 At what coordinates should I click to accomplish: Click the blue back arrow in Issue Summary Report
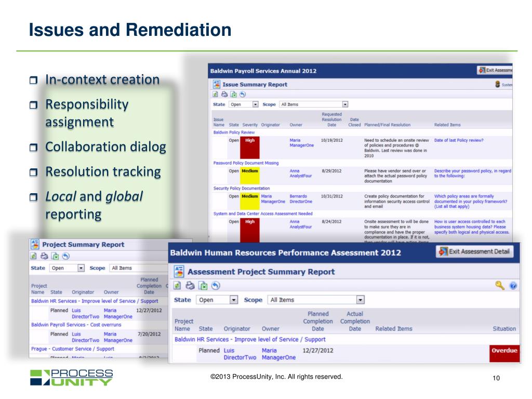pos(243,95)
